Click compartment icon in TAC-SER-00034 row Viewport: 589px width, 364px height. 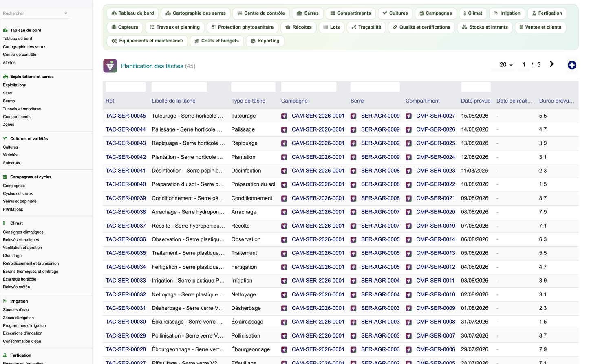pyautogui.click(x=408, y=267)
